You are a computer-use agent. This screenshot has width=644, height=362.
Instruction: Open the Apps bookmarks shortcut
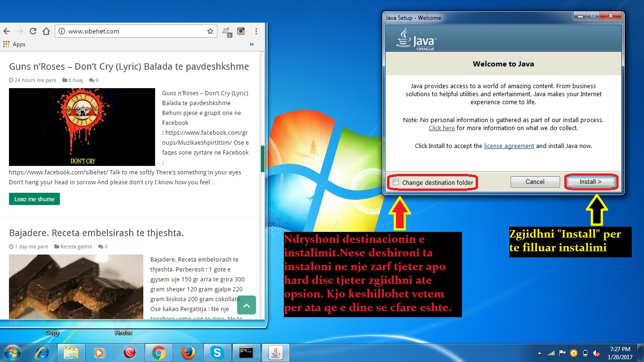pos(14,44)
